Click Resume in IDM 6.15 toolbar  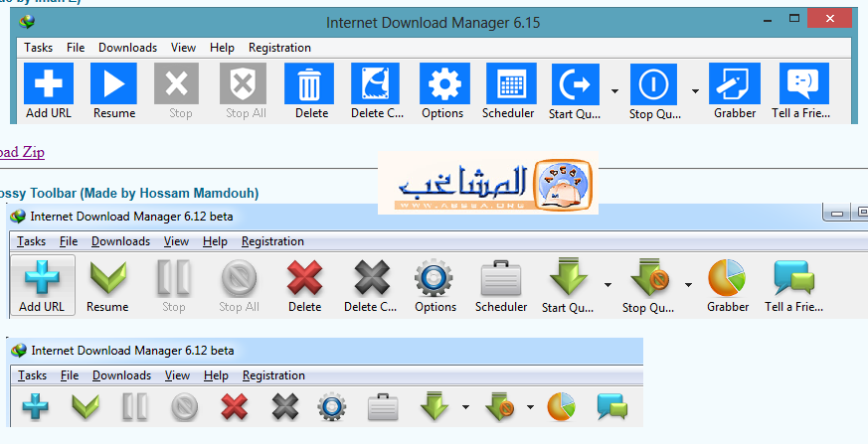click(114, 91)
